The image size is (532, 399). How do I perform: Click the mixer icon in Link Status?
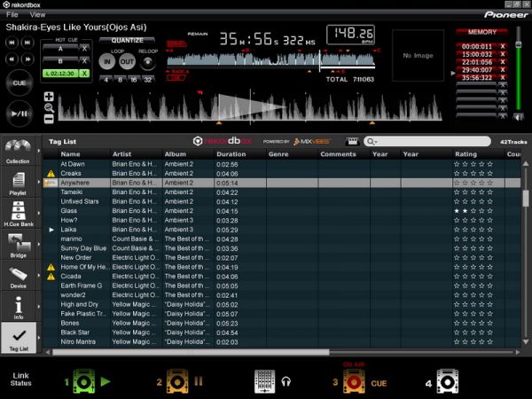pos(264,381)
